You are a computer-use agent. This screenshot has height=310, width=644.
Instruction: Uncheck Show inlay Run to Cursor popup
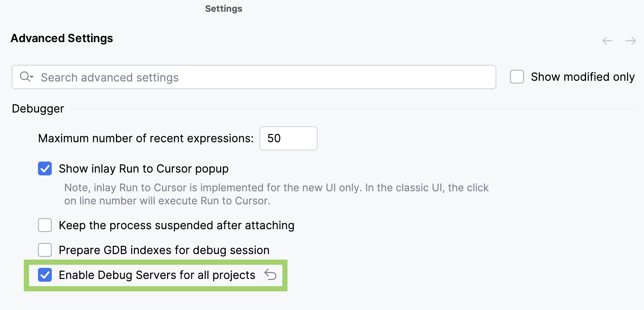pos(45,168)
